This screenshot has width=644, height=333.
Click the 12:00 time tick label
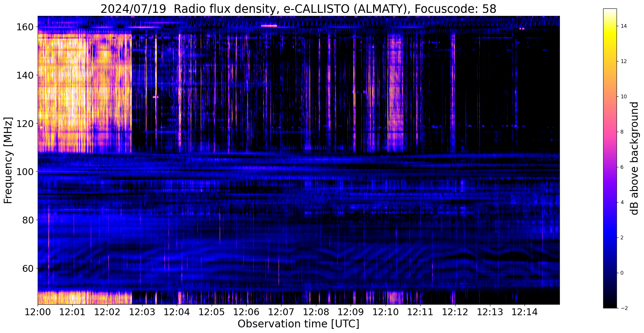38,312
